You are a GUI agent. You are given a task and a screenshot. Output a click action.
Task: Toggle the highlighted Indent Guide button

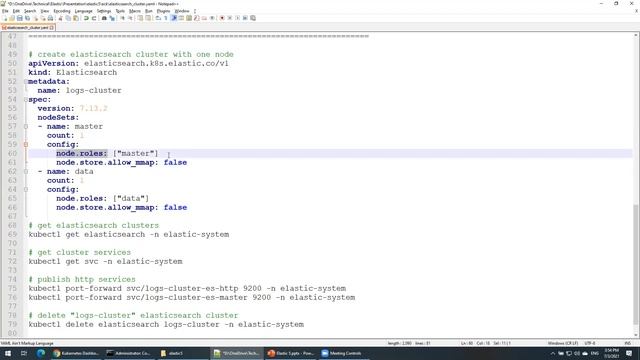[x=173, y=18]
